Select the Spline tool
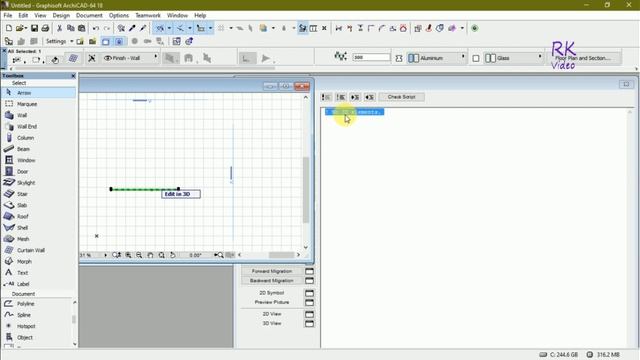 [37, 315]
